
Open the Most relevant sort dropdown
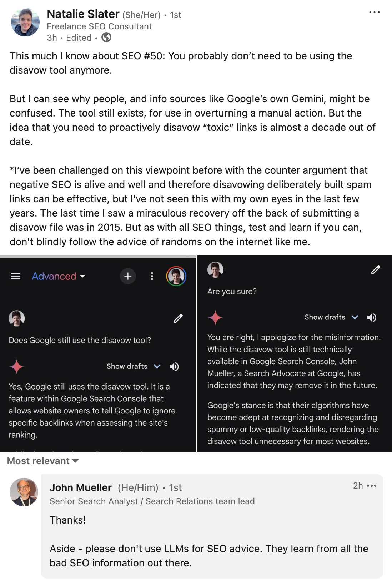click(x=43, y=461)
